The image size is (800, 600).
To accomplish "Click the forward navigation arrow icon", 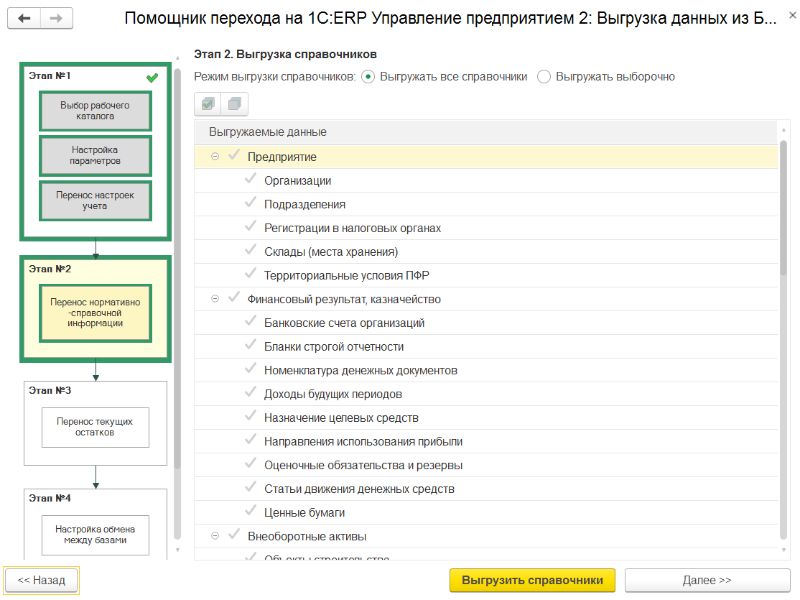I will point(56,18).
